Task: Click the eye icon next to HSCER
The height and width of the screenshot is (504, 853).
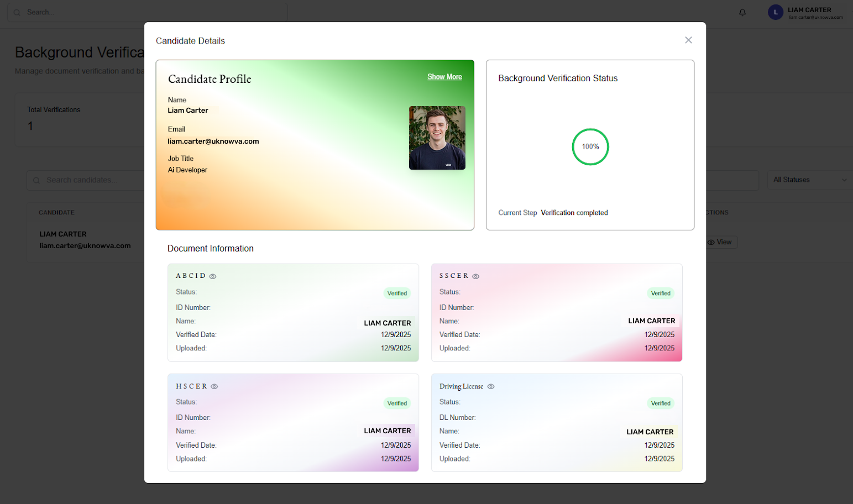Action: point(214,387)
